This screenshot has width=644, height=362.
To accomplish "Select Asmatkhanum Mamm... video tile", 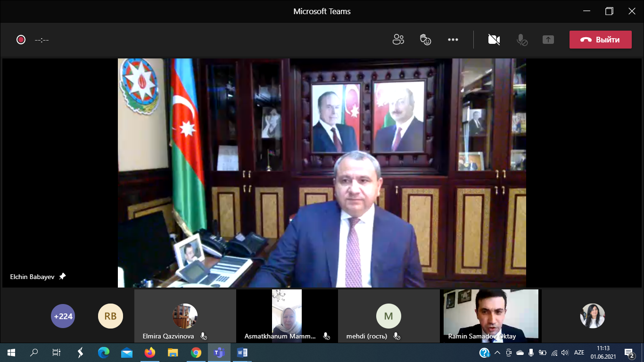I will coord(287,315).
